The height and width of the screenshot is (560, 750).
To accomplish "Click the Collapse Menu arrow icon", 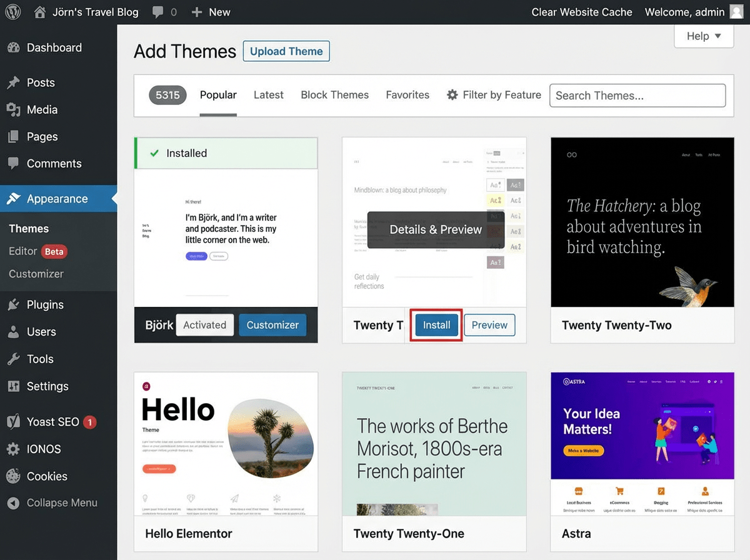I will click(x=13, y=503).
